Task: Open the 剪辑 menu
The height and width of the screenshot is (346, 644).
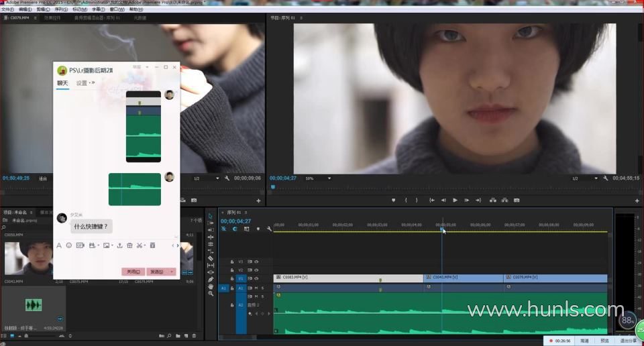Action: click(43, 9)
